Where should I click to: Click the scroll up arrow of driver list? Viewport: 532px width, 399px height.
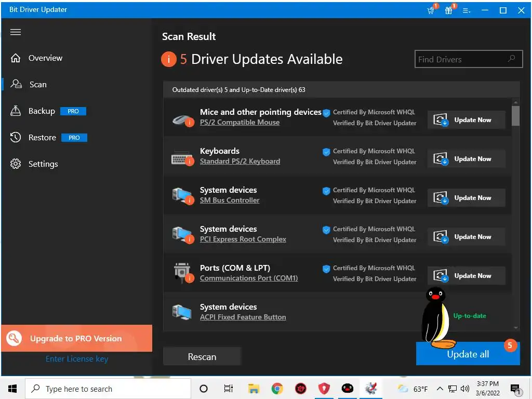[x=516, y=102]
